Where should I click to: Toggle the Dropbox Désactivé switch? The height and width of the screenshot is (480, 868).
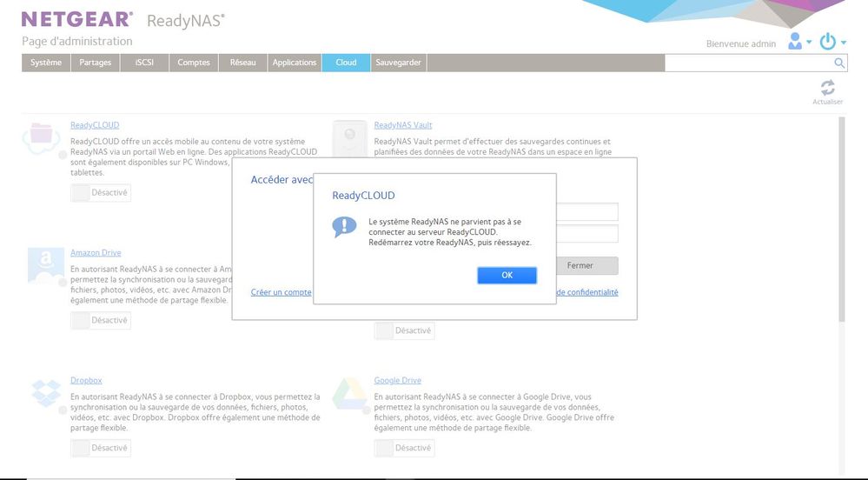101,448
